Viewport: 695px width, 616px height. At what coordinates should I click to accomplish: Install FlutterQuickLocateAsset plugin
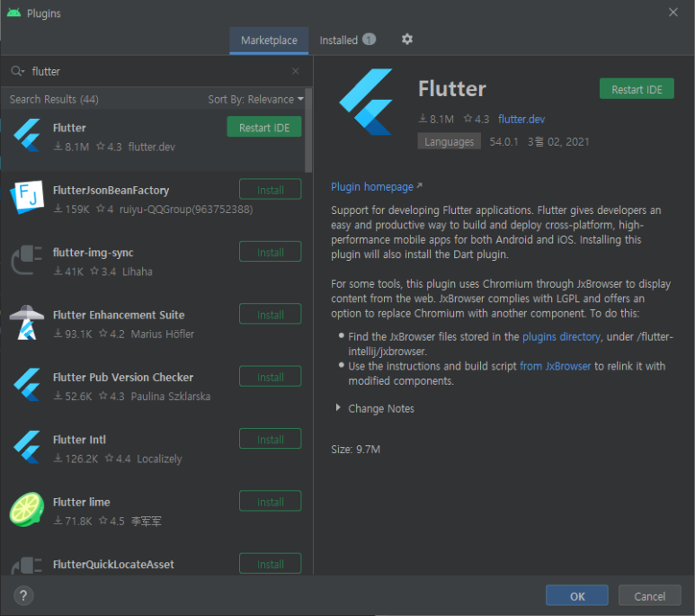pyautogui.click(x=271, y=564)
